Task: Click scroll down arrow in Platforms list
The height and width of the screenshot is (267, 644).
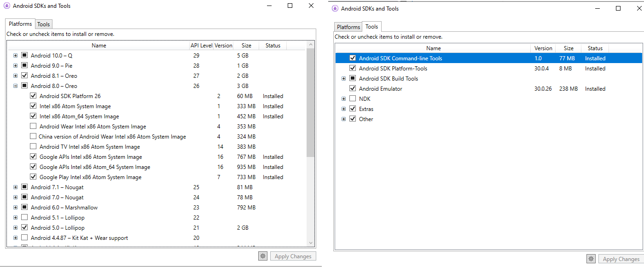Action: (311, 243)
